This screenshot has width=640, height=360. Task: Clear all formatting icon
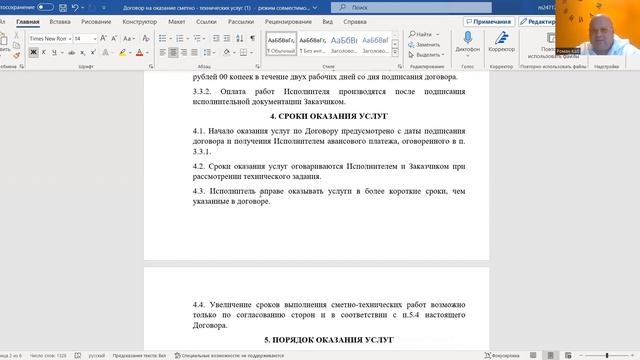click(x=146, y=38)
